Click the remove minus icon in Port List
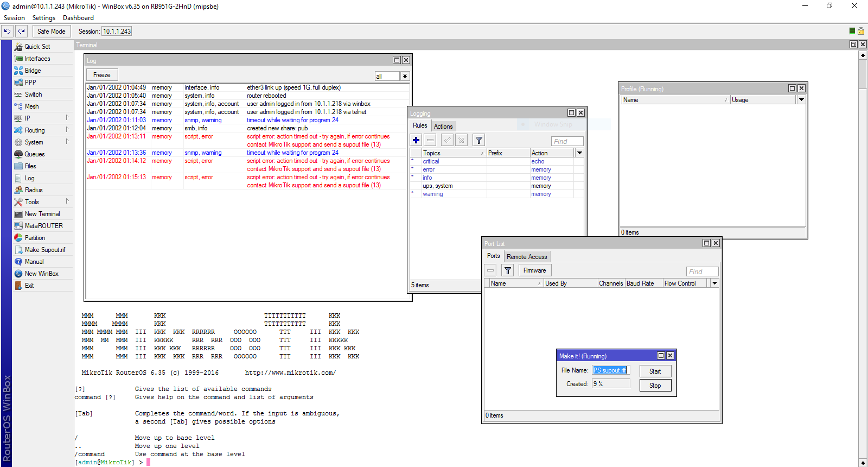This screenshot has width=868, height=467. tap(490, 270)
